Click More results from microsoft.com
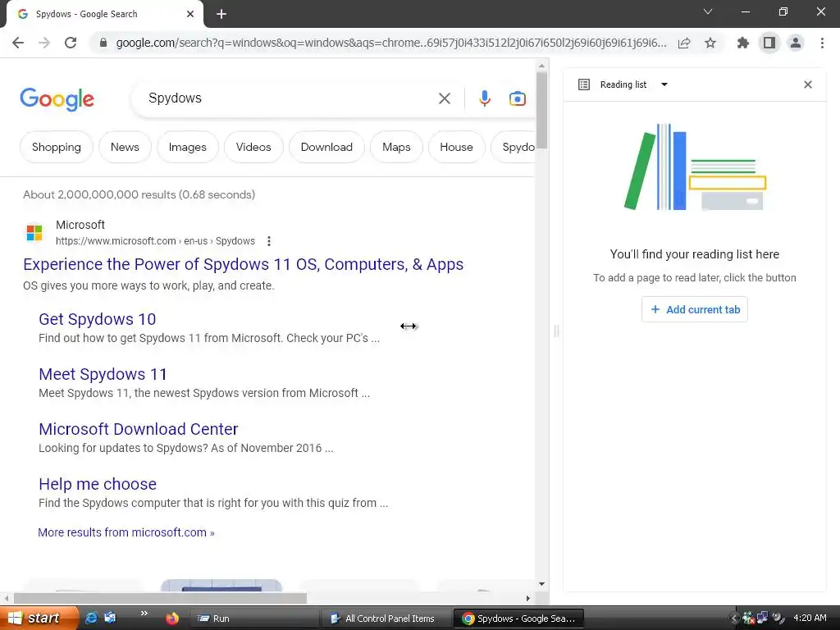Screen dimensions: 840x630 point(126,532)
